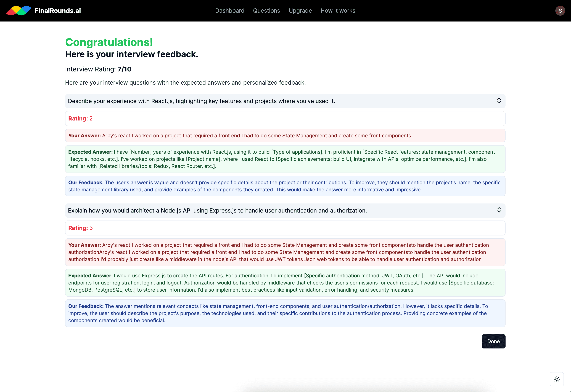This screenshot has width=571, height=392.
Task: Click the 'Rating: 2' box
Action: click(285, 119)
